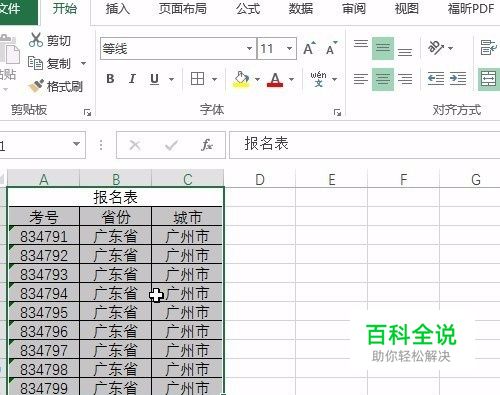Click the 省份 header cell
Viewport: 500px width, 395px height.
tap(116, 217)
